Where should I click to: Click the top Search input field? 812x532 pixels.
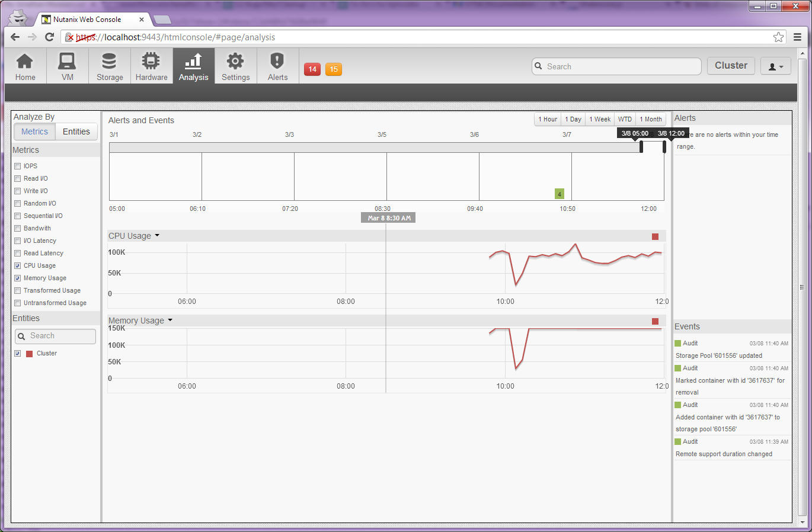click(616, 66)
